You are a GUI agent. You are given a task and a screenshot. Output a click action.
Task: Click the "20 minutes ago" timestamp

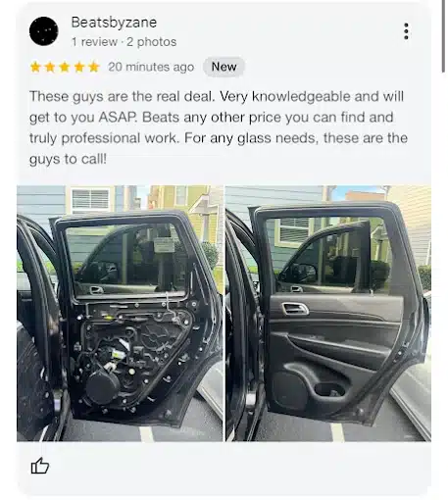151,67
